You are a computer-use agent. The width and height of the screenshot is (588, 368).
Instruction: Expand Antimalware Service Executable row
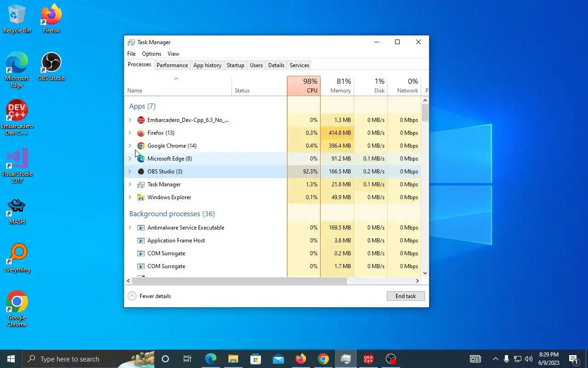130,228
